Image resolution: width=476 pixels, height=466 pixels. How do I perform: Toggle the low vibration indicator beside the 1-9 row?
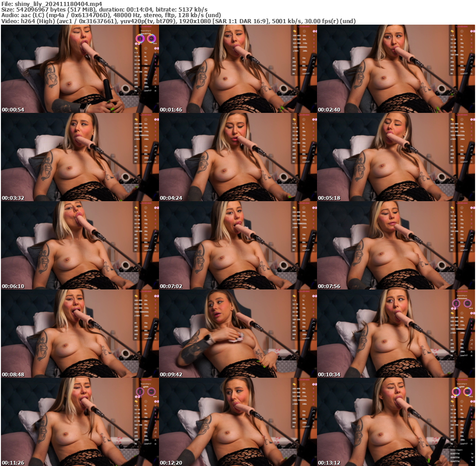tap(472, 405)
